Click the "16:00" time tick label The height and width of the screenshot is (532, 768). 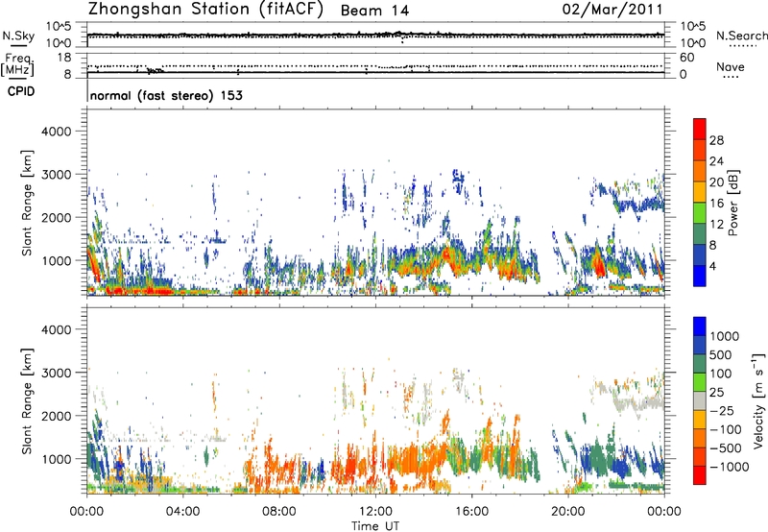[x=471, y=512]
